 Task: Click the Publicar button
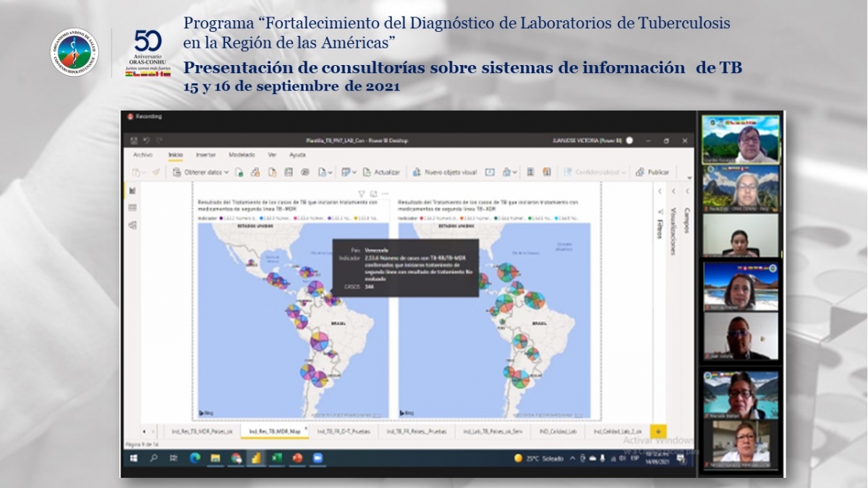[x=652, y=172]
